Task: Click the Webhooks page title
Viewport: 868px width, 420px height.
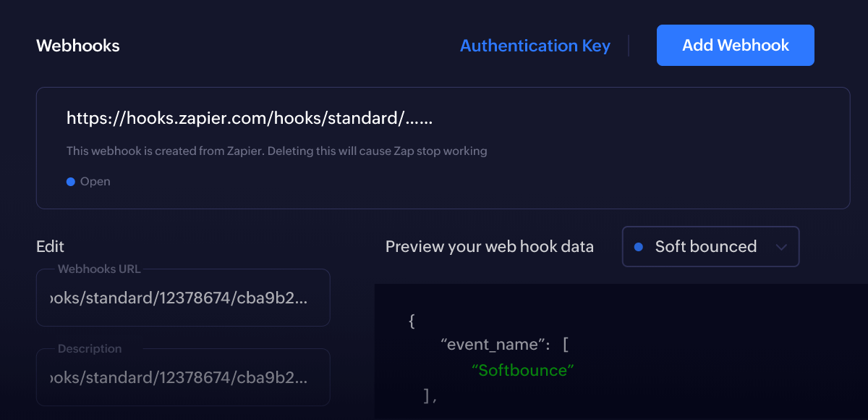Action: [x=77, y=45]
